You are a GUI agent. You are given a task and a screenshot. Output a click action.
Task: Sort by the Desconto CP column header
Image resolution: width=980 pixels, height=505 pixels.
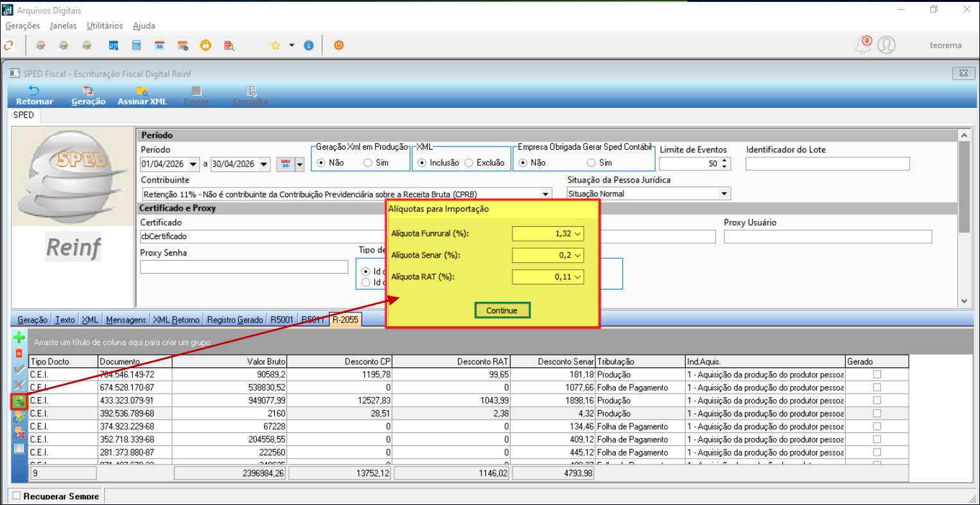(339, 362)
